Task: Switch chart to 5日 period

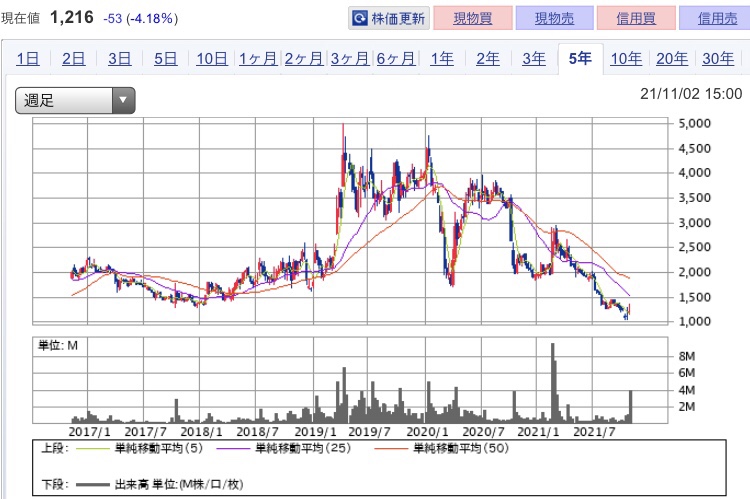Action: point(165,59)
